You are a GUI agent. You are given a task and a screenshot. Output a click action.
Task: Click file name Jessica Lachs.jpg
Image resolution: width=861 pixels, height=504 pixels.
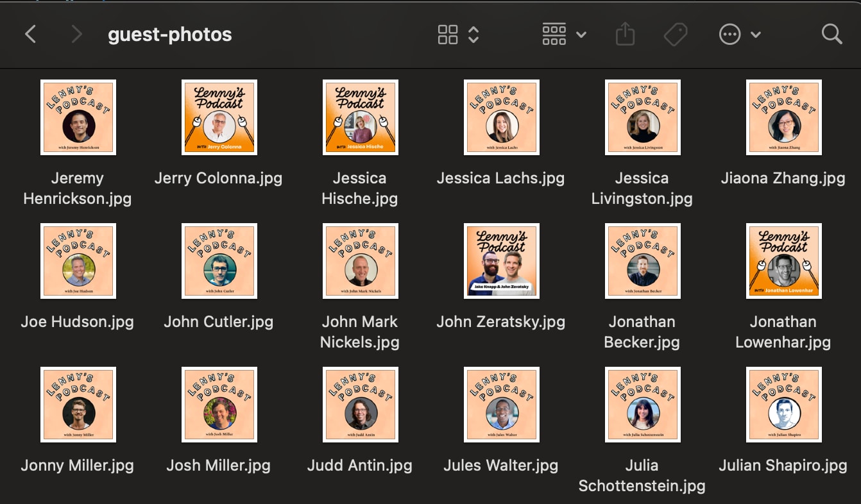click(x=501, y=178)
